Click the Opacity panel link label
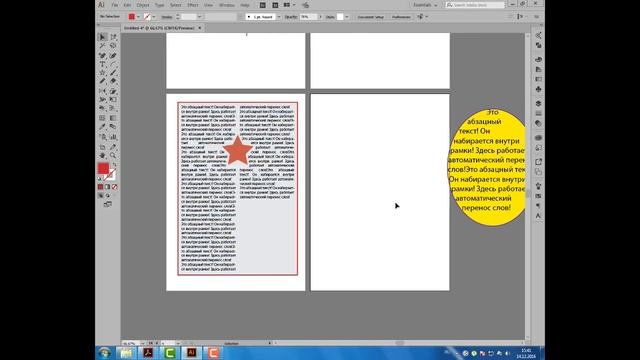 pyautogui.click(x=291, y=17)
